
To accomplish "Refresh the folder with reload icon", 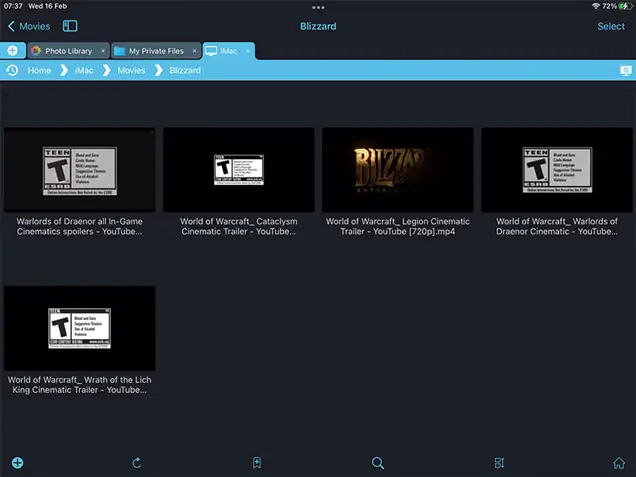I will pos(137,463).
